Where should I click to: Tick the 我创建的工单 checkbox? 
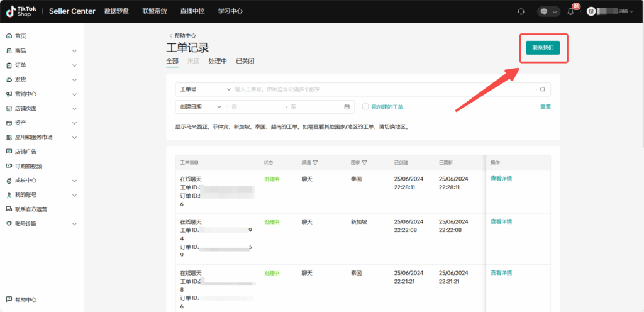[x=365, y=107]
